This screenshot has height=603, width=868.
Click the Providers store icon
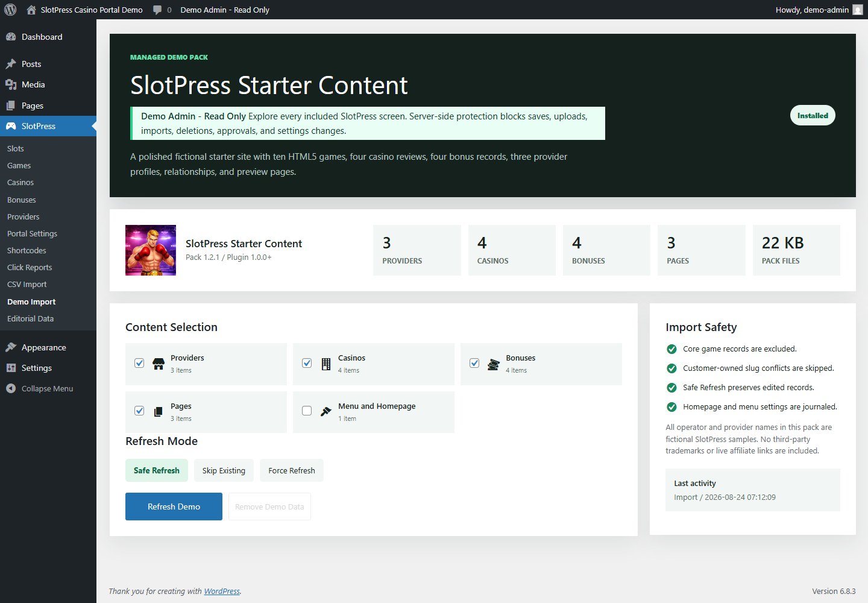pos(159,364)
